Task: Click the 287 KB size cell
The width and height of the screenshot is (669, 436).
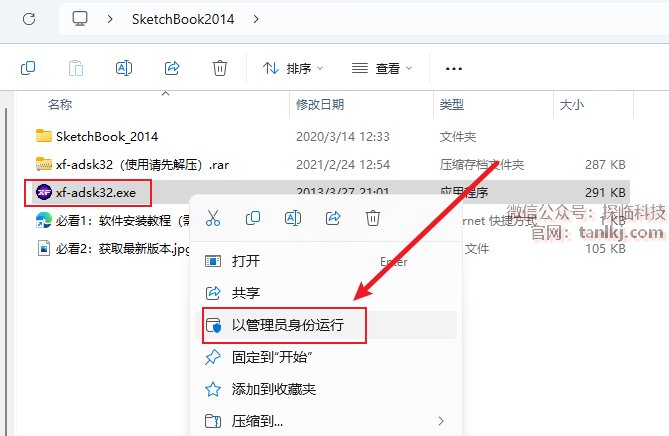Action: (x=605, y=165)
